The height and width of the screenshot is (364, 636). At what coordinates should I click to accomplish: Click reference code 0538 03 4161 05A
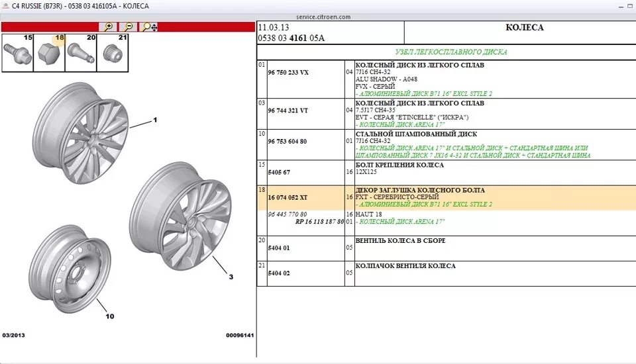pos(291,38)
